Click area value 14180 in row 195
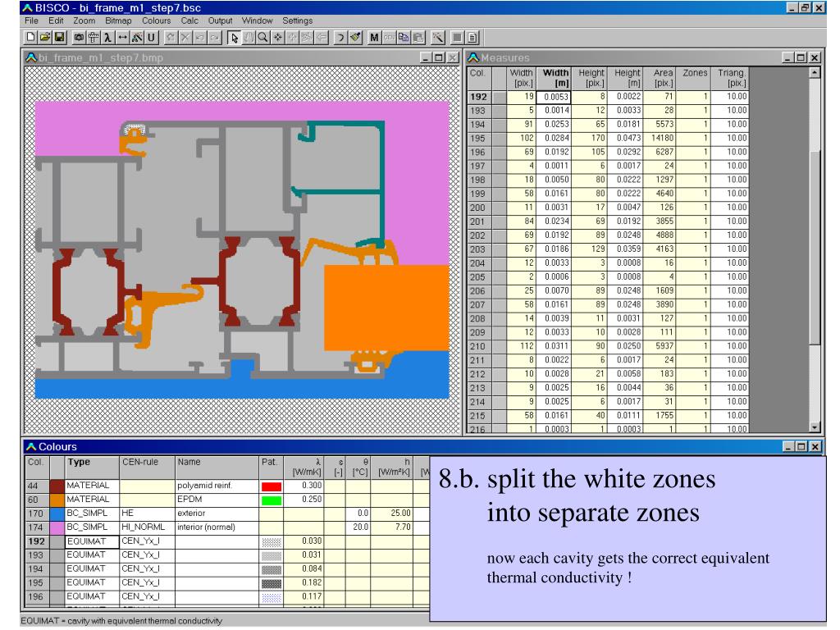 [659, 138]
